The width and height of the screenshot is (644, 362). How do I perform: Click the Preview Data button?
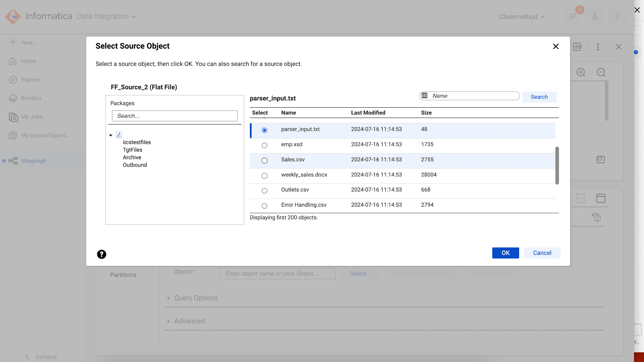(x=492, y=273)
